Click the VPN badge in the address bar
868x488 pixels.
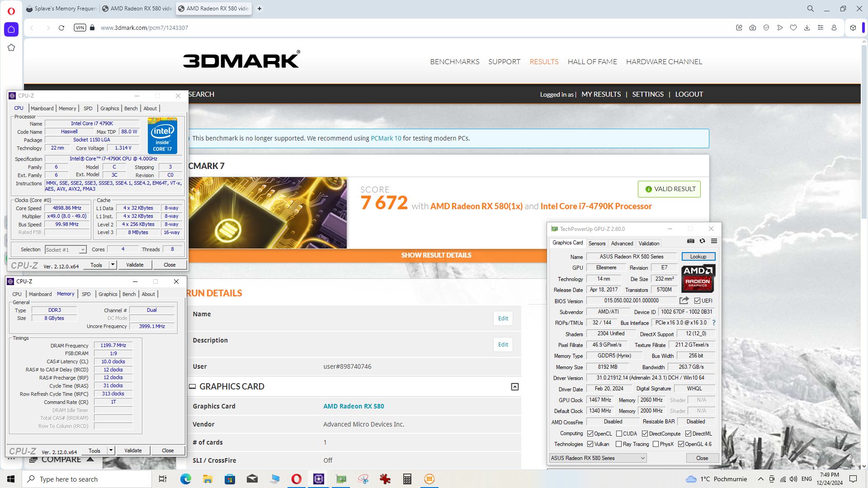coord(80,28)
